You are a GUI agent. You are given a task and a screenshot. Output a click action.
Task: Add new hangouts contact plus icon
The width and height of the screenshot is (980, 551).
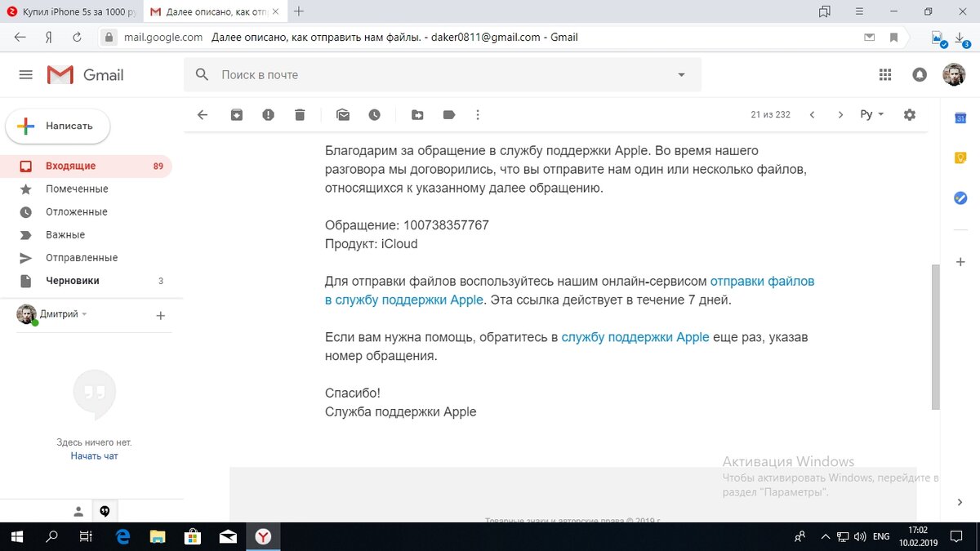[161, 315]
